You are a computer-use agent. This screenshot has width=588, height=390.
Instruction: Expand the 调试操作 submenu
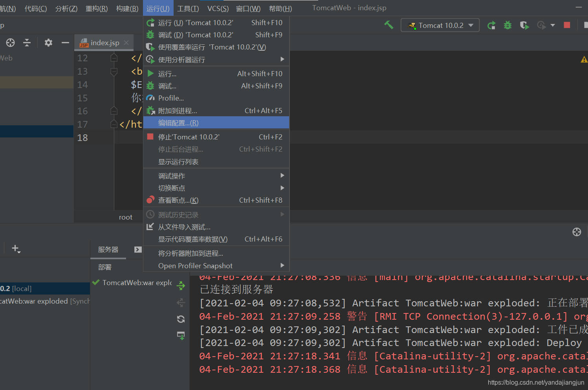tap(216, 176)
